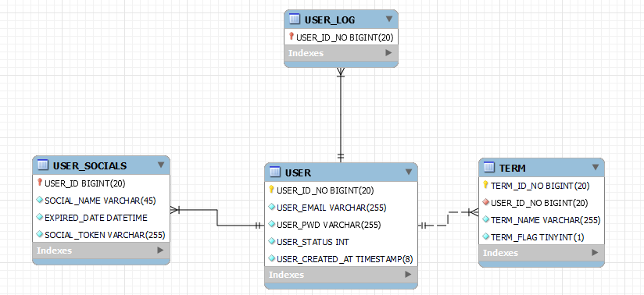Click the diamond icon beside TERM_FLAG
This screenshot has height=295, width=644.
tap(486, 236)
